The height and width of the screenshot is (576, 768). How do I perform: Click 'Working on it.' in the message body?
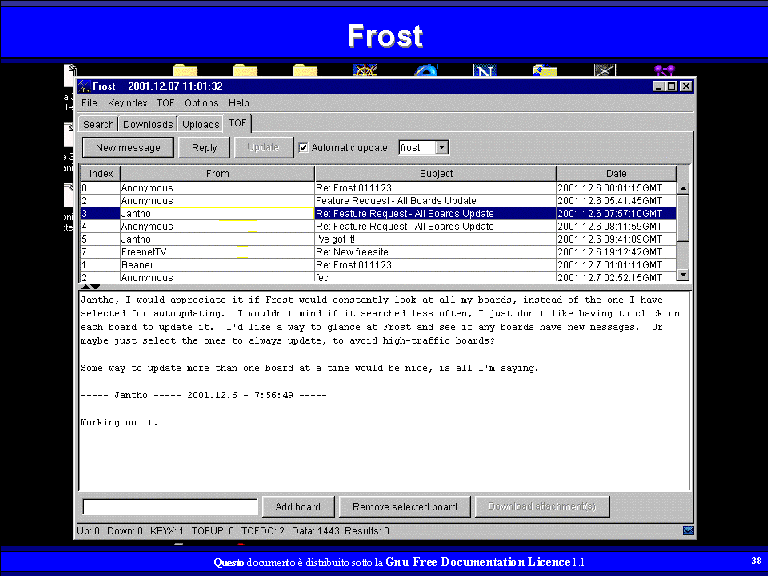tap(119, 422)
